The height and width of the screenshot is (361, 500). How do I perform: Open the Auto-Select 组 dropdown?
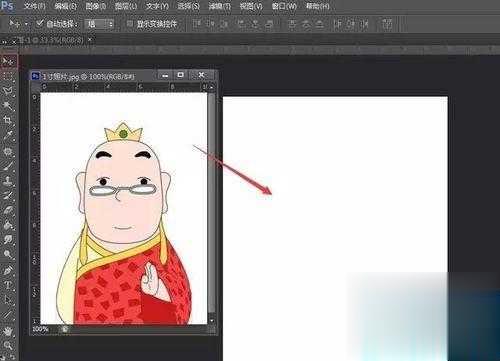[99, 24]
